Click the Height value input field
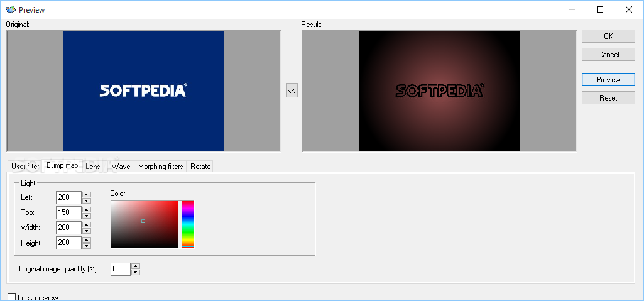This screenshot has width=644, height=301. click(x=69, y=243)
